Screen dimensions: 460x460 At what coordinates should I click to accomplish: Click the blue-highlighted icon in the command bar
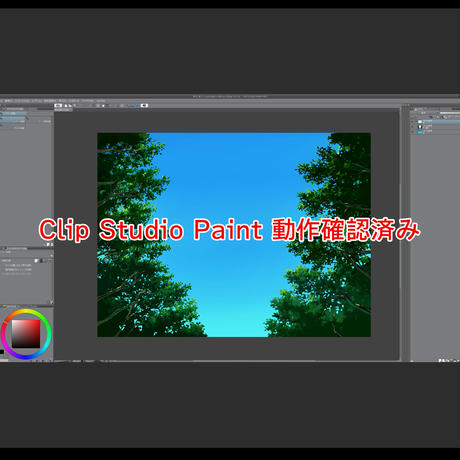point(132,106)
